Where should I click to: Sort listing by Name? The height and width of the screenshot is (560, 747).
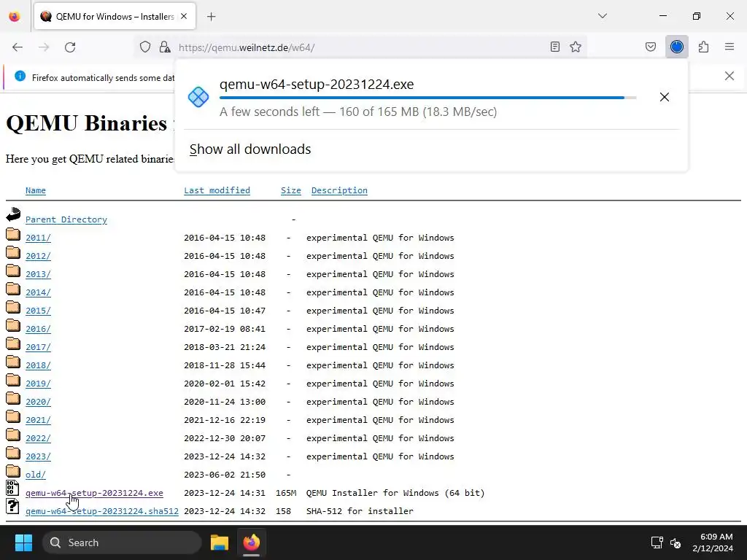coord(36,190)
